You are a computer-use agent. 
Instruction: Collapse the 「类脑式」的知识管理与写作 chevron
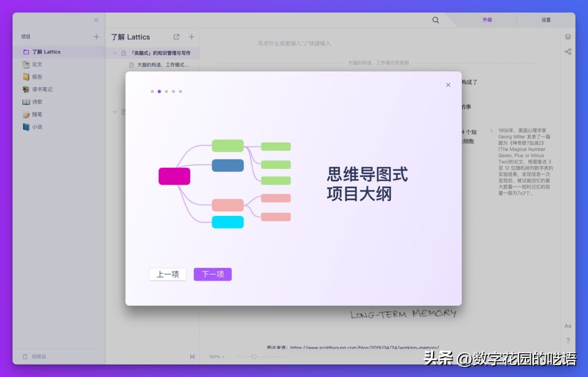[115, 53]
